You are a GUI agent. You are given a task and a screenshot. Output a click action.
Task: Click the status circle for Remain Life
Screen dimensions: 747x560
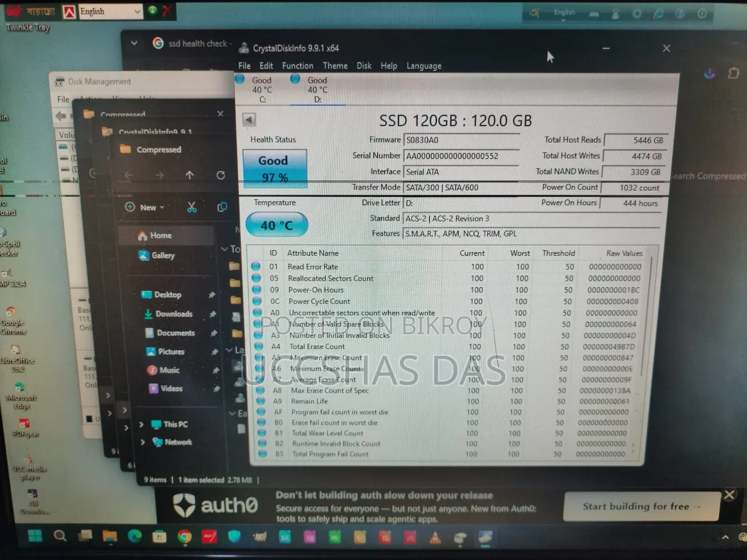tap(261, 401)
